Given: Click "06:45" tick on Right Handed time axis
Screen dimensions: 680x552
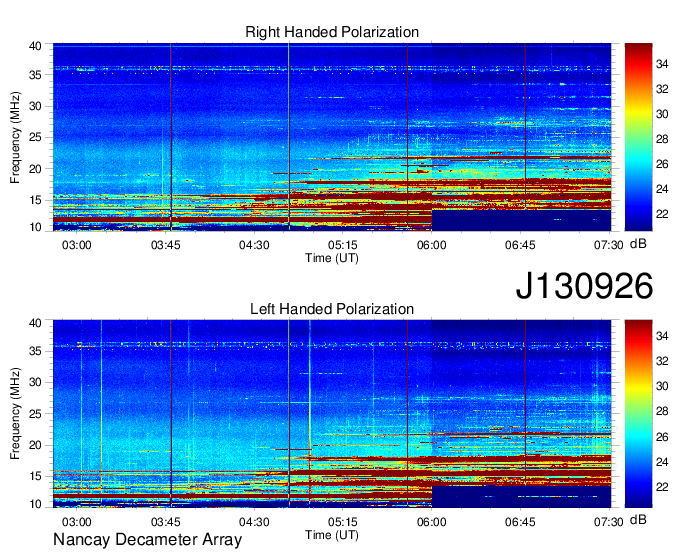Looking at the screenshot, I should click(520, 245).
